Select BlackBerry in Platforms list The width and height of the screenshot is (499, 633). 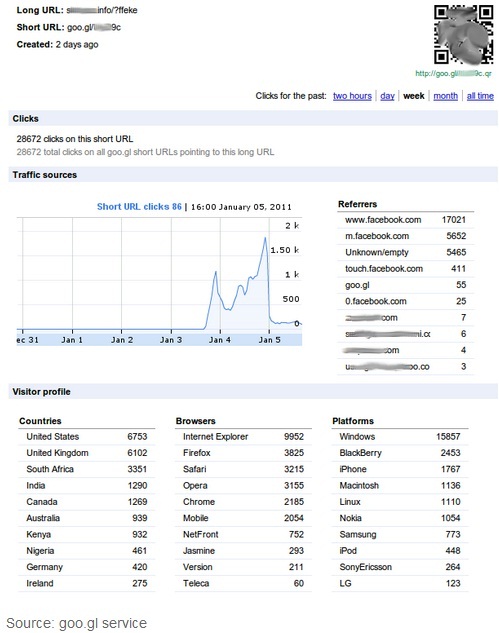(x=400, y=453)
